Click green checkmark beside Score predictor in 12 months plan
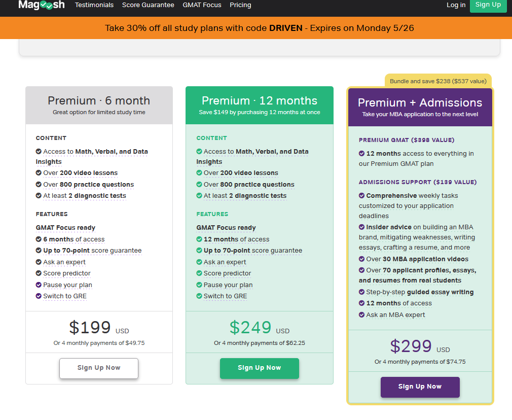Image resolution: width=512 pixels, height=420 pixels. tap(199, 273)
